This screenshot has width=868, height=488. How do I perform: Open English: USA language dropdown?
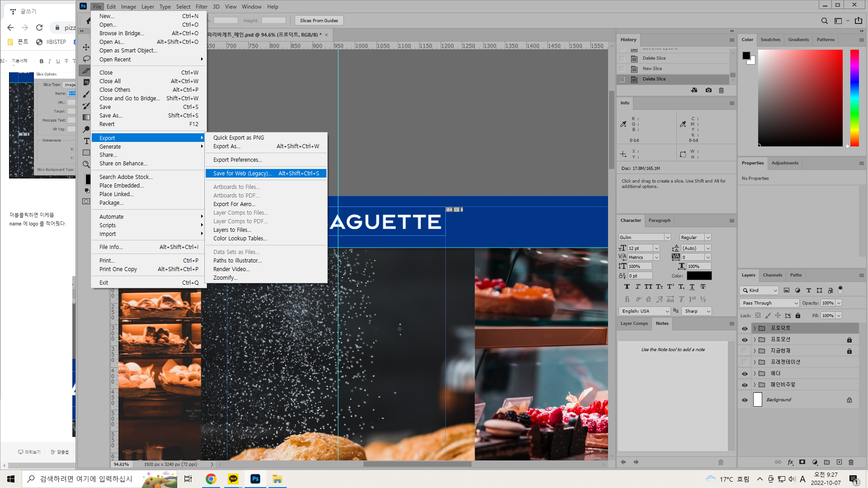click(x=644, y=311)
